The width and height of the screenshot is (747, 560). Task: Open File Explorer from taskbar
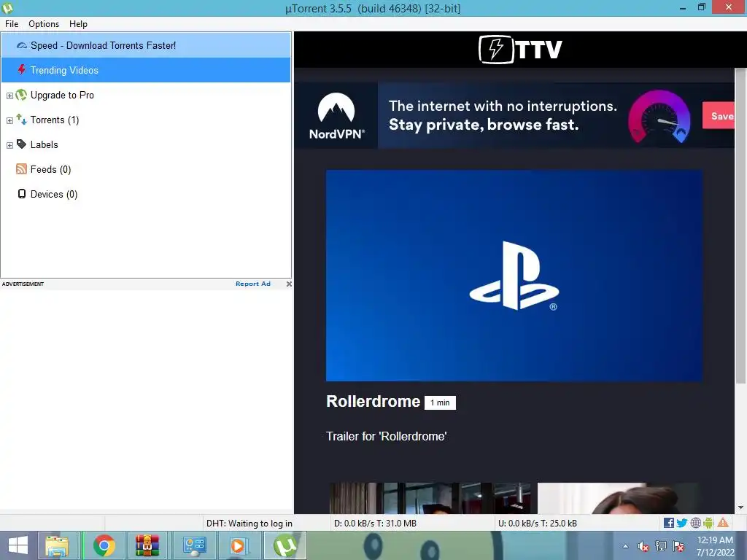click(57, 545)
